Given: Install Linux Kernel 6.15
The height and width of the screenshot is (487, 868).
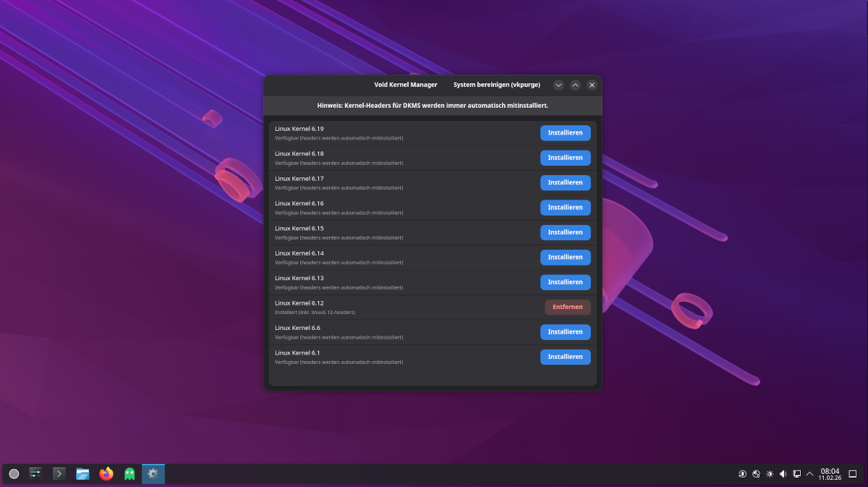Looking at the screenshot, I should click(565, 232).
